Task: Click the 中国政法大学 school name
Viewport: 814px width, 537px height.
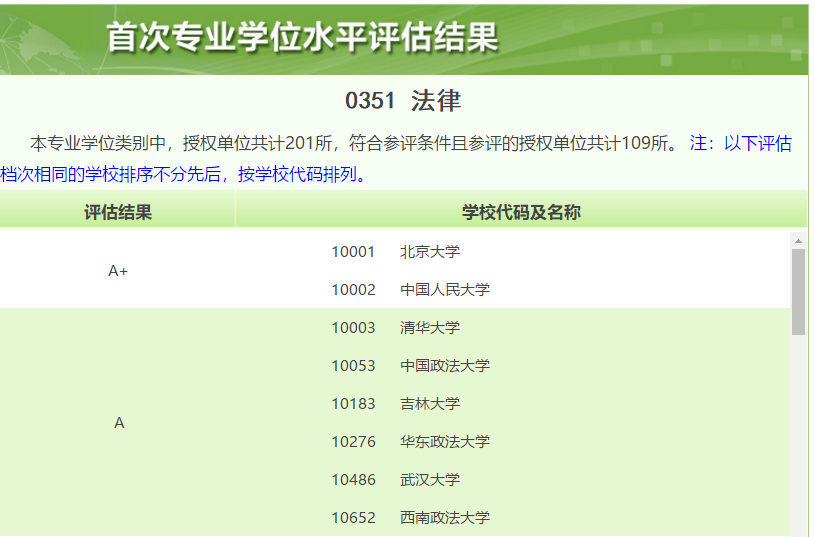Action: coord(445,366)
